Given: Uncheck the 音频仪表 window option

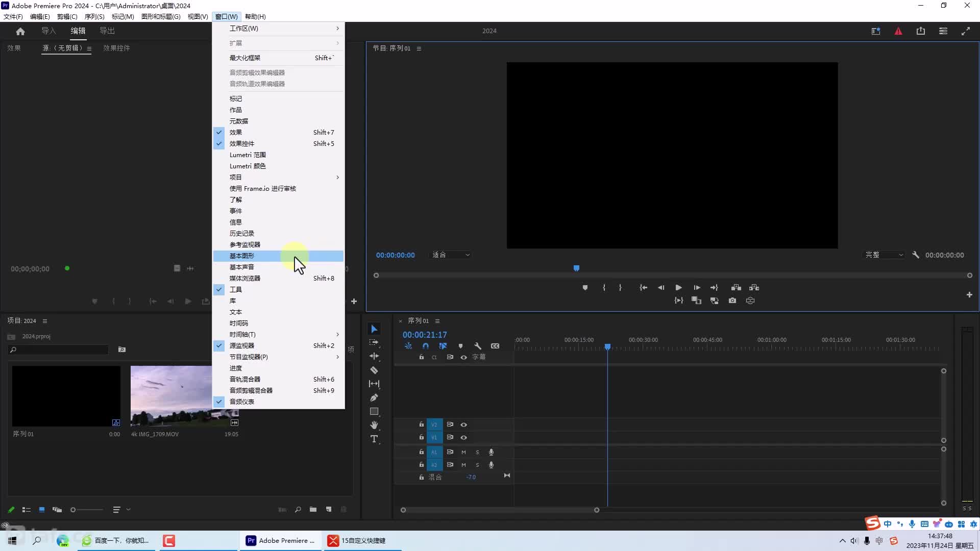Looking at the screenshot, I should pyautogui.click(x=279, y=402).
